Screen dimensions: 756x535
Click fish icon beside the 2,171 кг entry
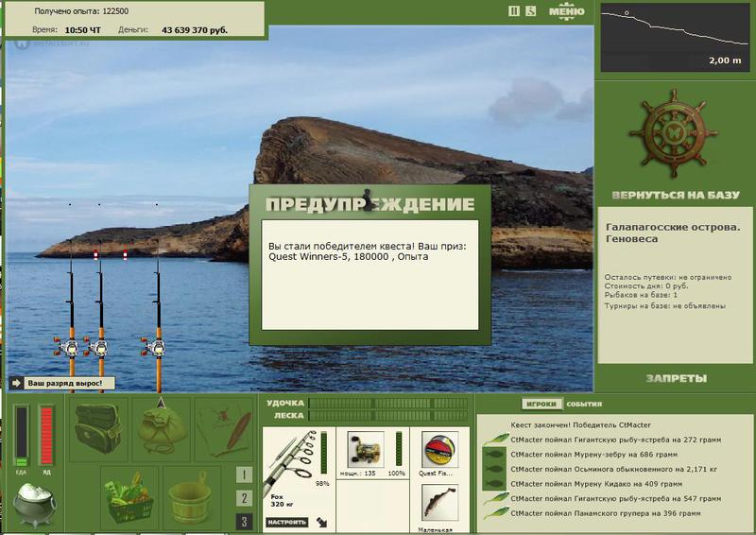click(494, 469)
